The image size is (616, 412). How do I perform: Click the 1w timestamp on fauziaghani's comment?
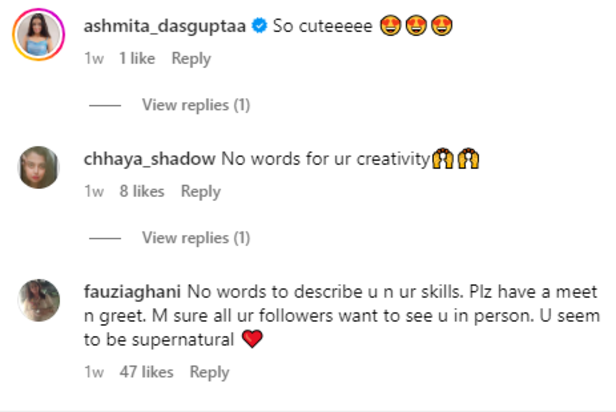[94, 372]
